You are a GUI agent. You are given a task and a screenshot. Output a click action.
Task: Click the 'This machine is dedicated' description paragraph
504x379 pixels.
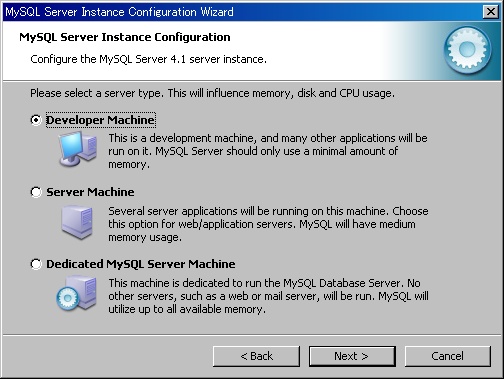268,296
